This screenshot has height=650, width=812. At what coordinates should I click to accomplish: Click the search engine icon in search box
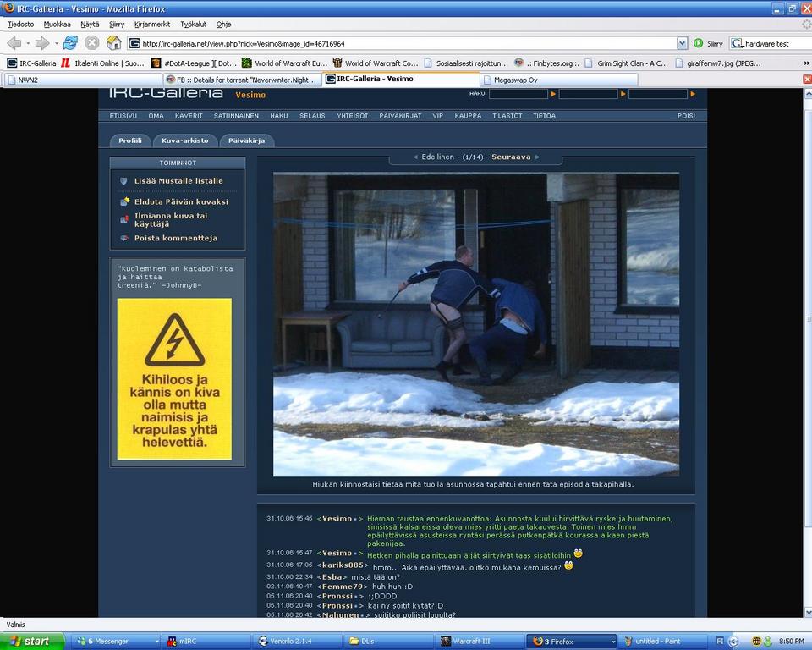click(x=738, y=43)
